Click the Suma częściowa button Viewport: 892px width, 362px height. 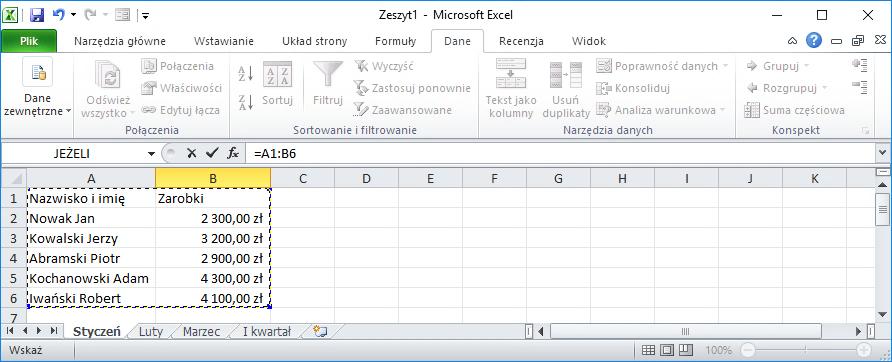pos(795,110)
